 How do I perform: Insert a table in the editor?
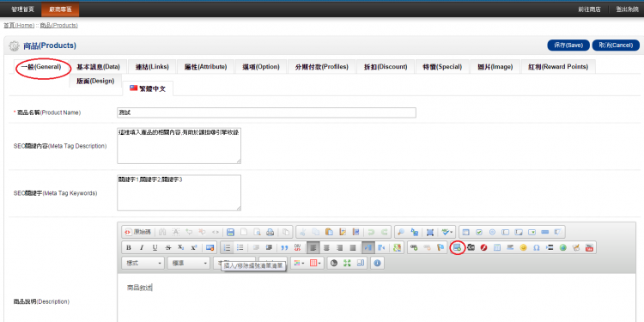[x=497, y=247]
